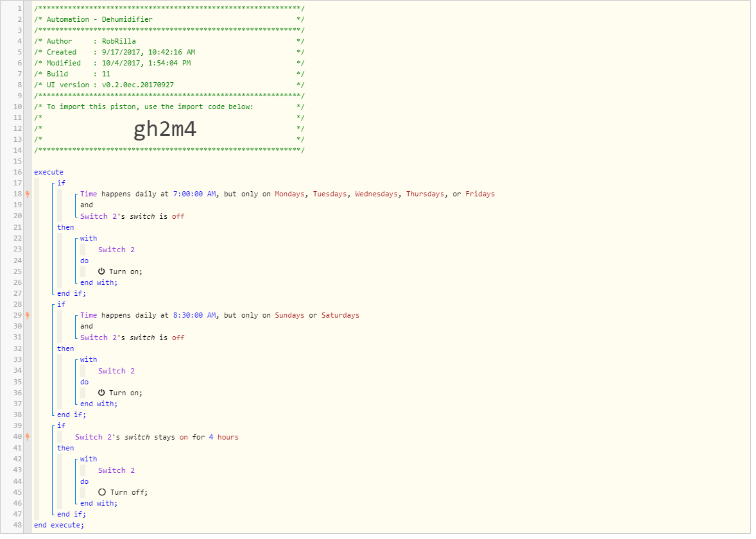Click Switch 2 device on line 43
The image size is (756, 539).
click(117, 470)
